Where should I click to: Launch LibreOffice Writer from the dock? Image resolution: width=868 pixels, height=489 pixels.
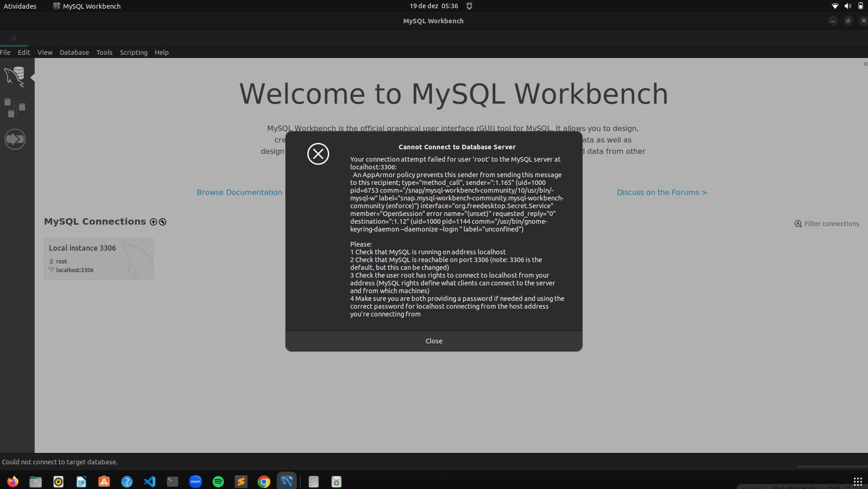81,482
